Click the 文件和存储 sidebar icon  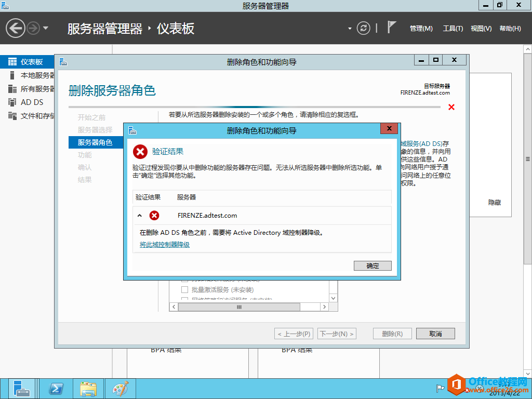pos(12,116)
